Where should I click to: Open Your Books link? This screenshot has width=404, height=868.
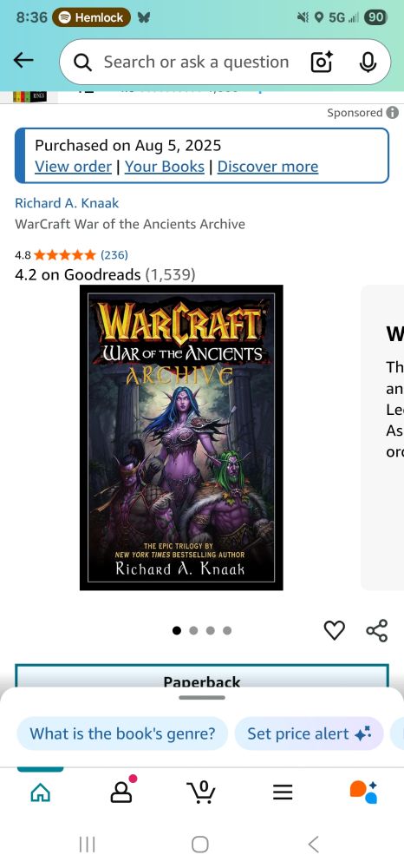tap(164, 167)
